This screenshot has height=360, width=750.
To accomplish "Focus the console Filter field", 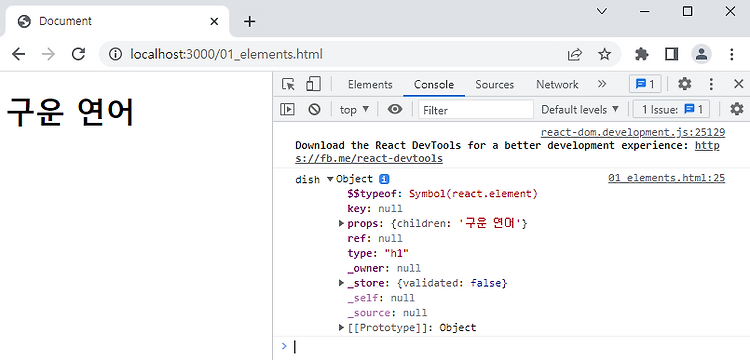I will pos(476,110).
